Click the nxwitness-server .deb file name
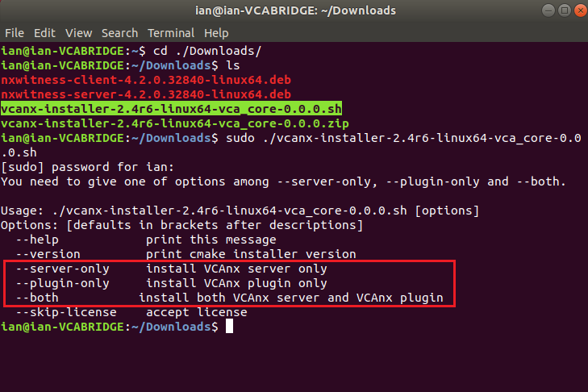 146,95
